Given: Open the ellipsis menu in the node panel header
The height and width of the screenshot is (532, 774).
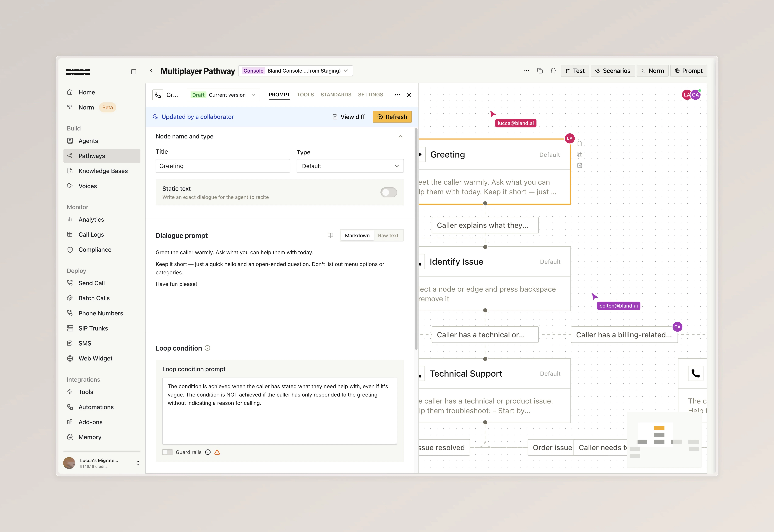Looking at the screenshot, I should [397, 95].
